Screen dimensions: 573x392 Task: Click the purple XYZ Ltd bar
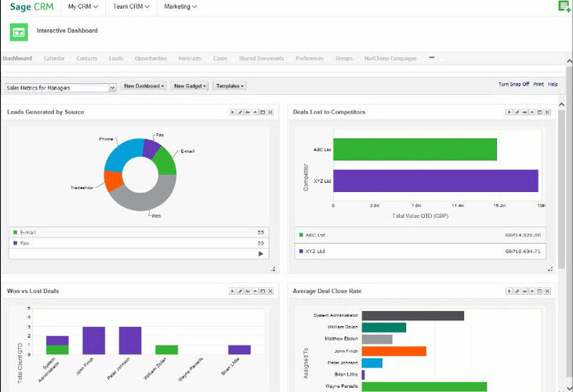point(435,181)
